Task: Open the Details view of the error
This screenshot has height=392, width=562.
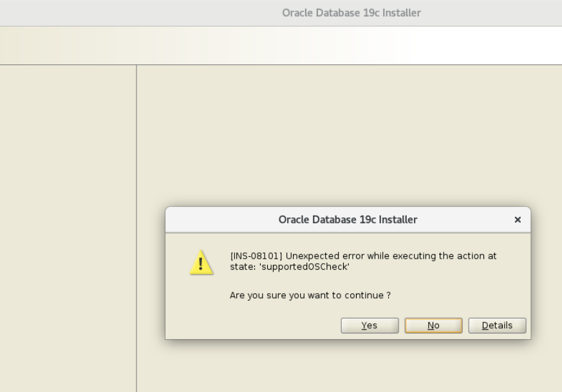Action: [x=496, y=325]
